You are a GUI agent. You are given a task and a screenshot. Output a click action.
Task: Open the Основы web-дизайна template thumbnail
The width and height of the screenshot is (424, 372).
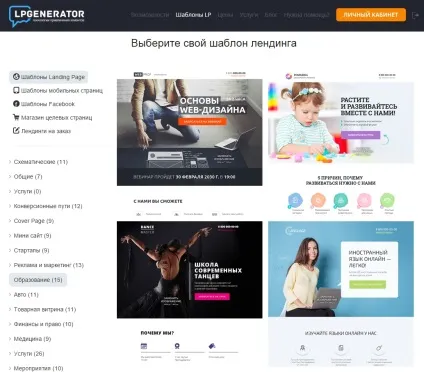click(189, 144)
